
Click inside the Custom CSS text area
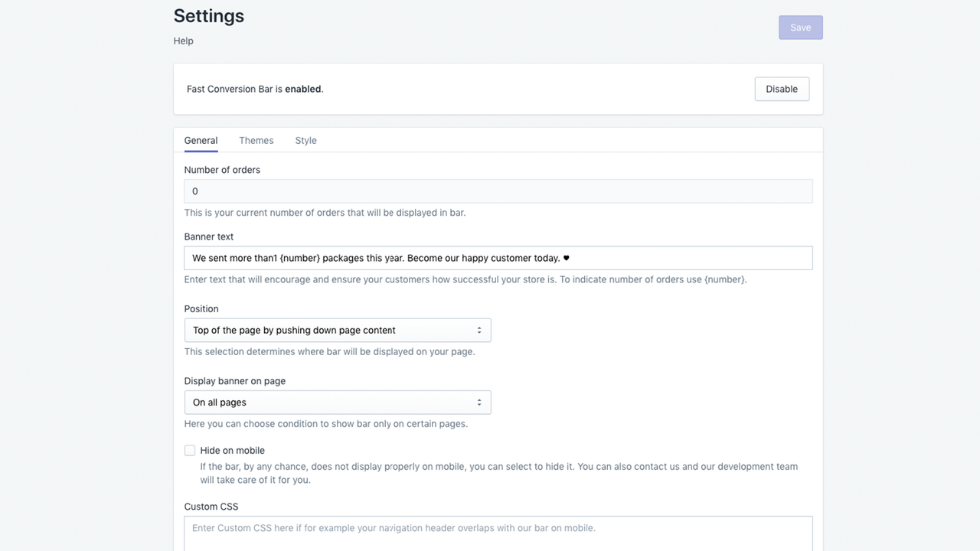[x=498, y=533]
